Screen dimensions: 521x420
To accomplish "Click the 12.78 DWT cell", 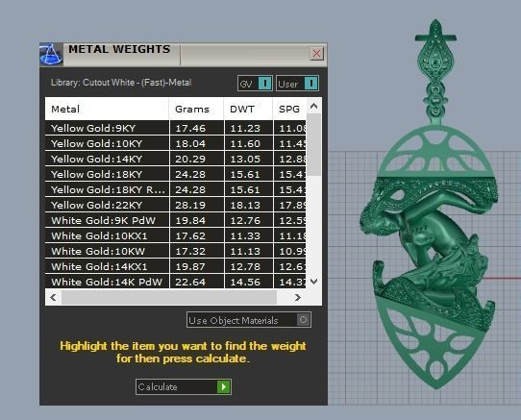I will click(x=249, y=266).
